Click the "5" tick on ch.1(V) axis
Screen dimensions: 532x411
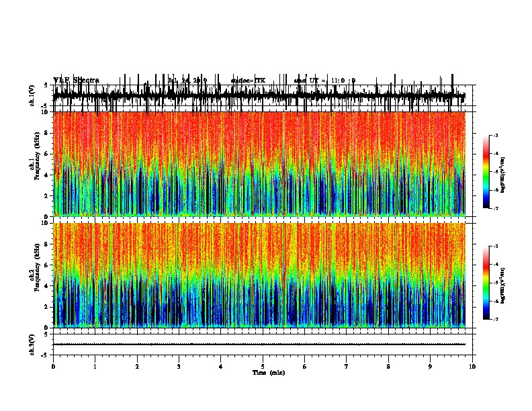(x=46, y=85)
